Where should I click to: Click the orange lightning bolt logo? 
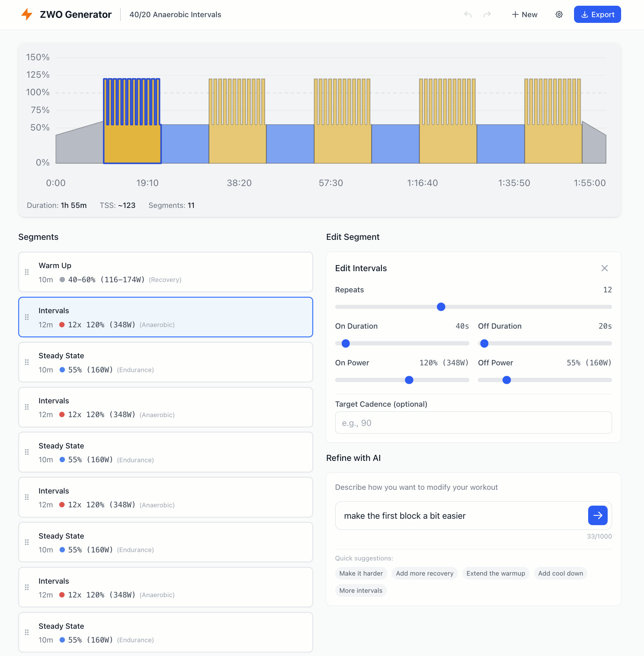click(x=27, y=14)
